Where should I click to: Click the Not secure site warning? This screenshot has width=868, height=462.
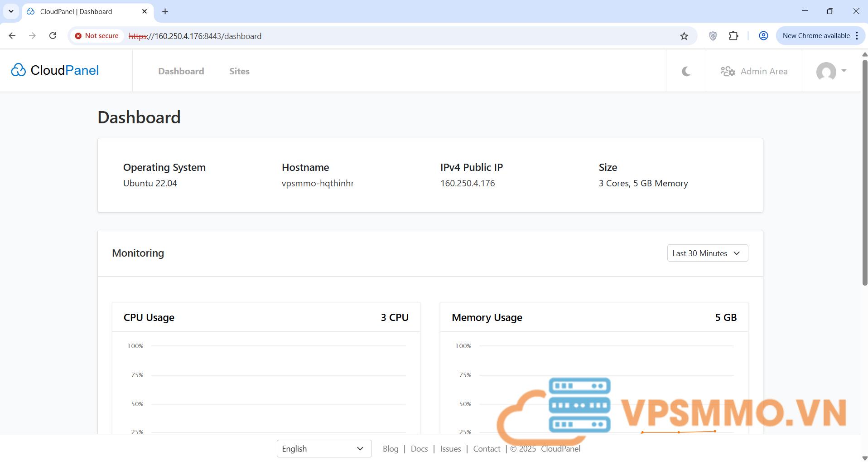coord(97,36)
